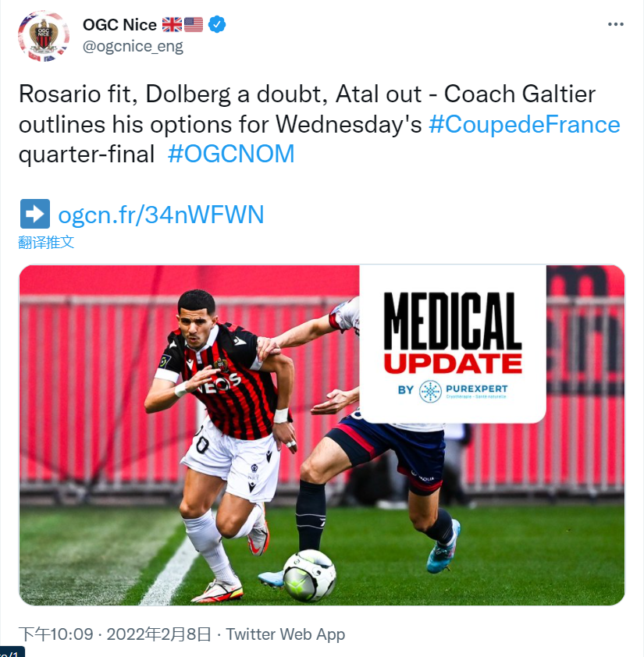Click the dark tab at bottom-left corner
The height and width of the screenshot is (657, 644).
10,652
